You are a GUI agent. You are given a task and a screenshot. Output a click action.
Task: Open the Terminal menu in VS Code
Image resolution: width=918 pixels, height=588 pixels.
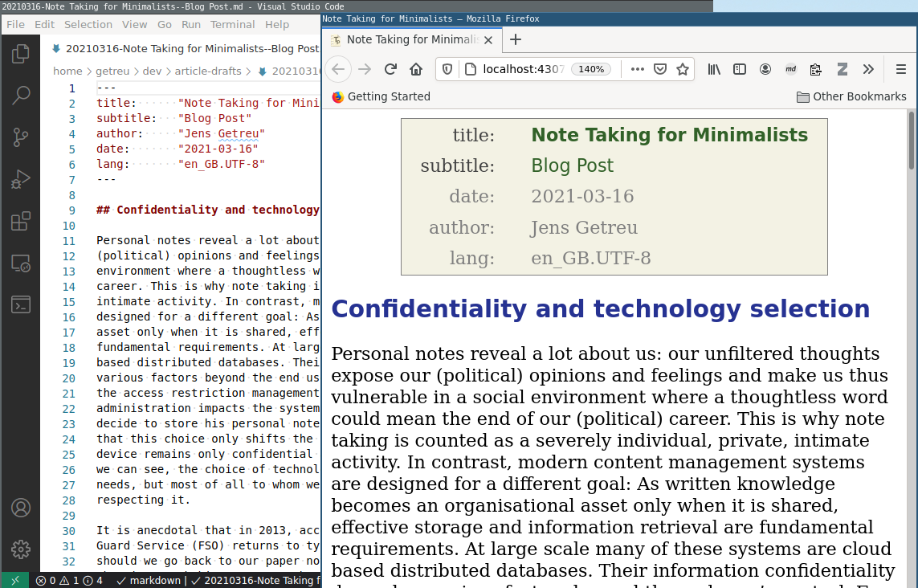(232, 25)
